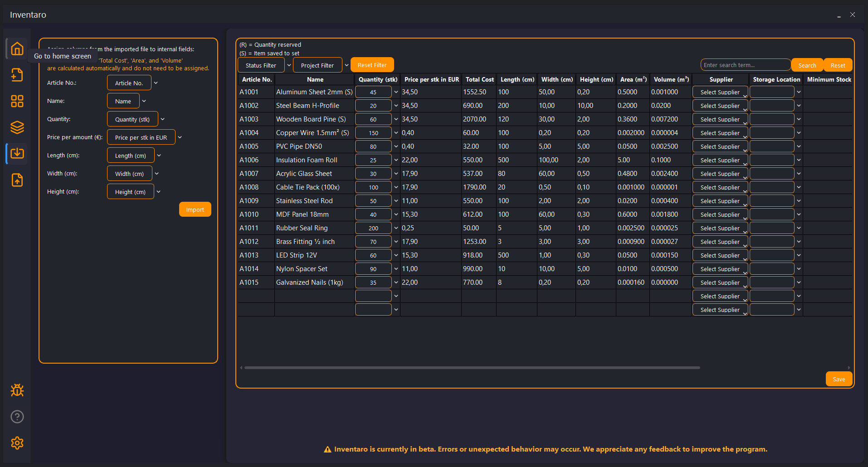
Task: Open the bug report icon
Action: point(17,390)
